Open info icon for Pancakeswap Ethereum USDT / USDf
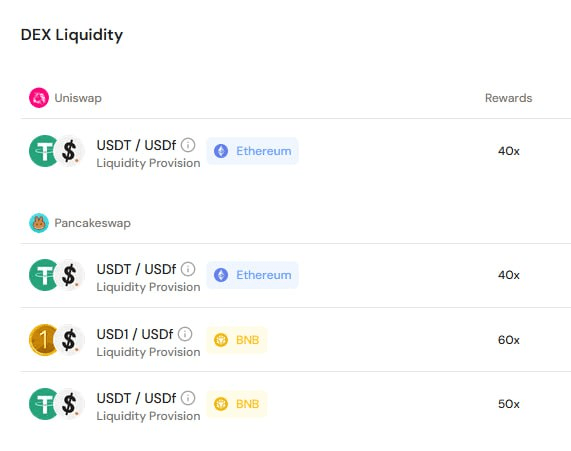571x451 pixels. (x=188, y=269)
